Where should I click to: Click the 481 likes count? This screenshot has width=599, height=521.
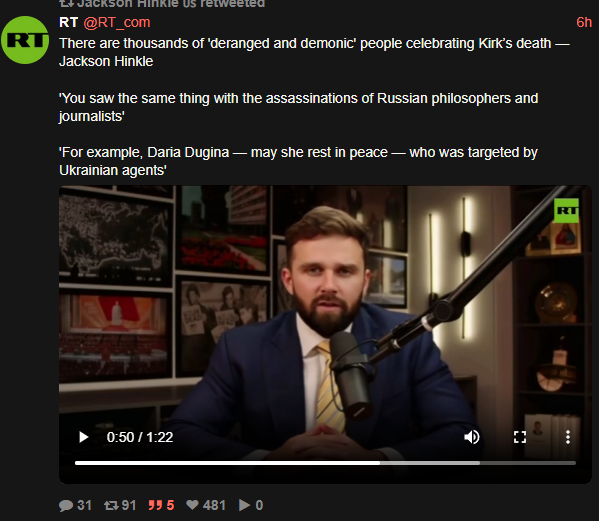214,505
